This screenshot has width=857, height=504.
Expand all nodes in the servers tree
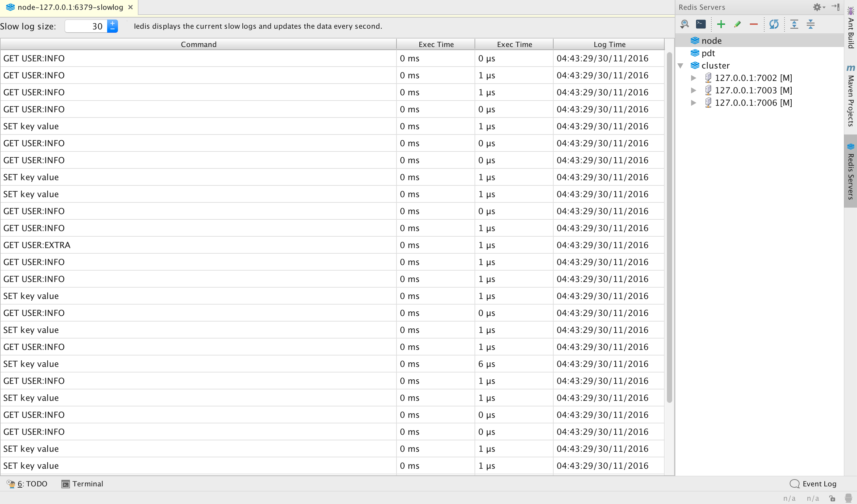[794, 24]
